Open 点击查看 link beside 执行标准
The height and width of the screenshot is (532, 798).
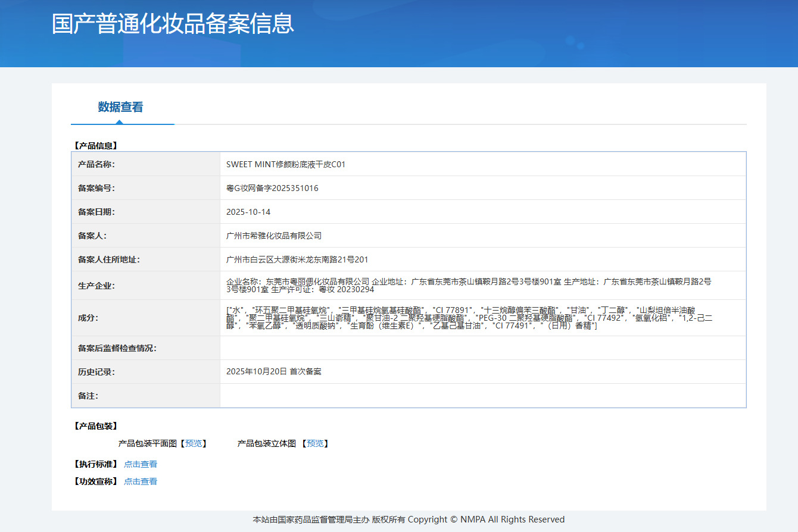coord(141,464)
